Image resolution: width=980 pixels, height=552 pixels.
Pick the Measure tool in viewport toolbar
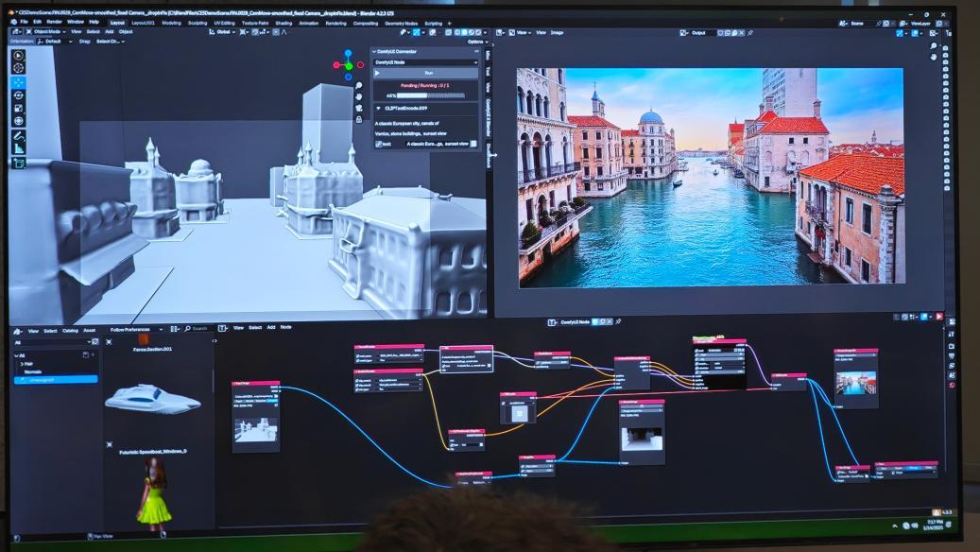pos(19,148)
